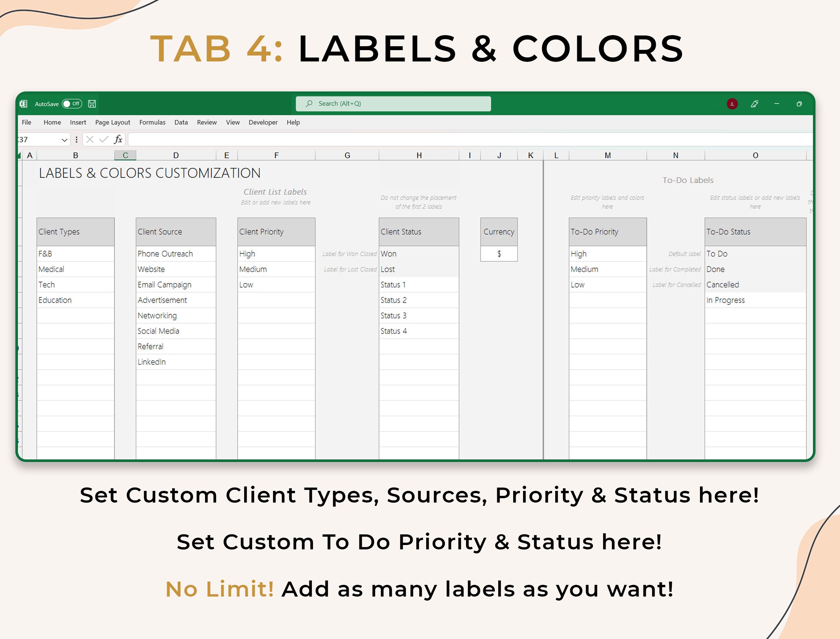Switch to the Developer tab
This screenshot has width=840, height=639.
(x=263, y=122)
